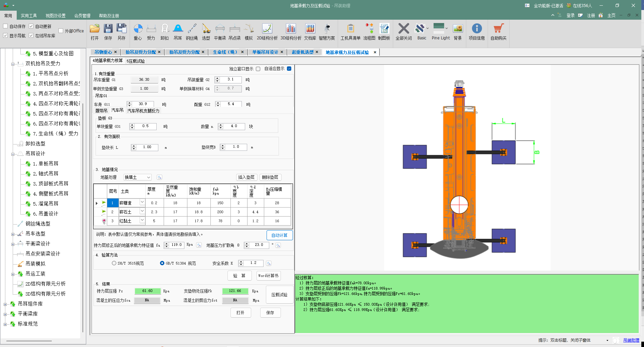Close the 地基承载力及压载试验 document tab
The height and width of the screenshot is (347, 644).
click(375, 52)
